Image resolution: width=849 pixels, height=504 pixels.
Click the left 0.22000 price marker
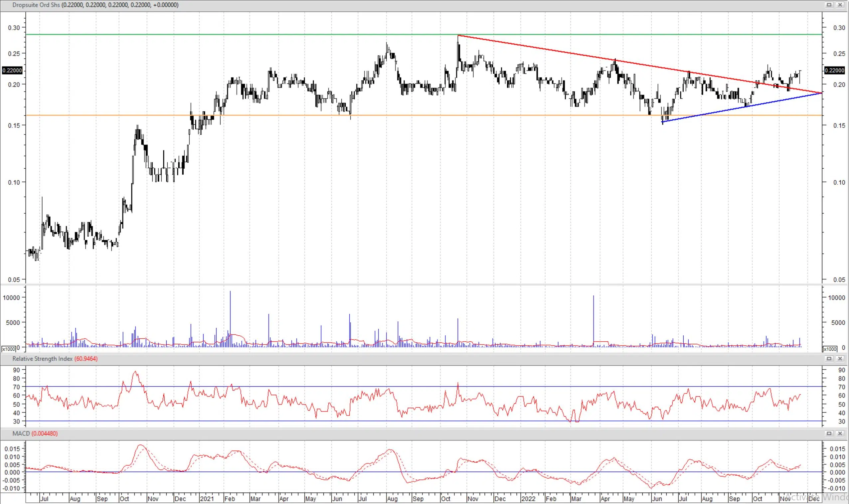[x=12, y=70]
